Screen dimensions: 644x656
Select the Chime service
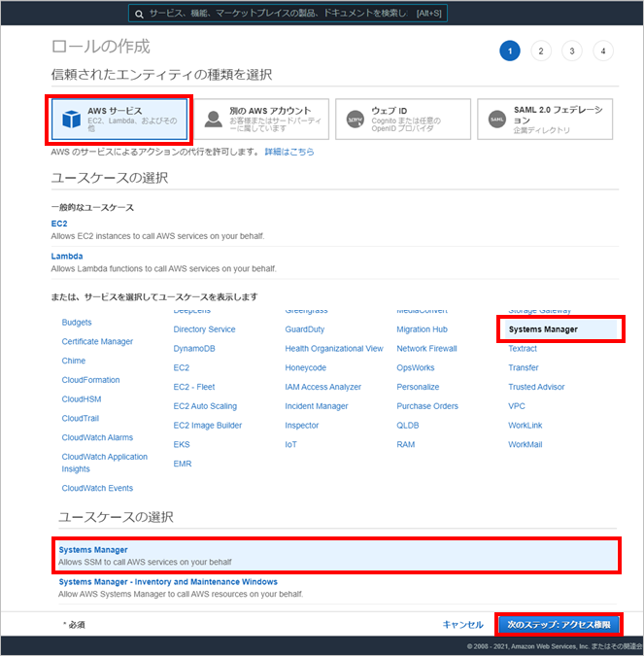74,361
